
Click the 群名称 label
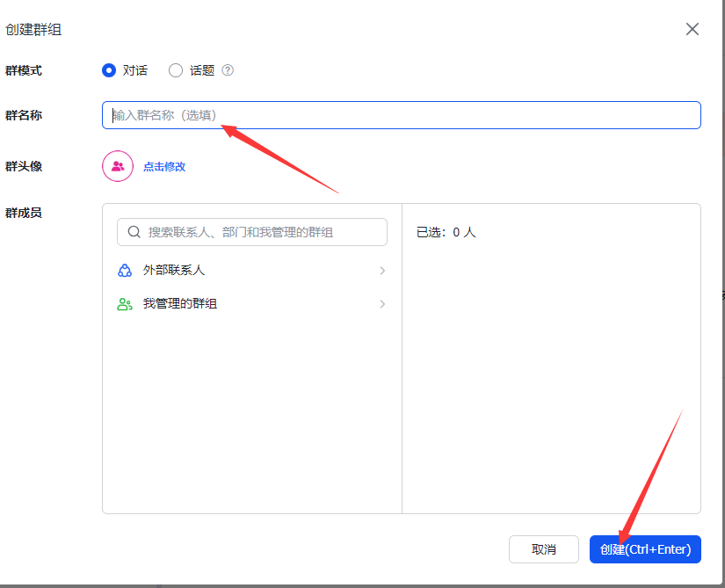(24, 115)
